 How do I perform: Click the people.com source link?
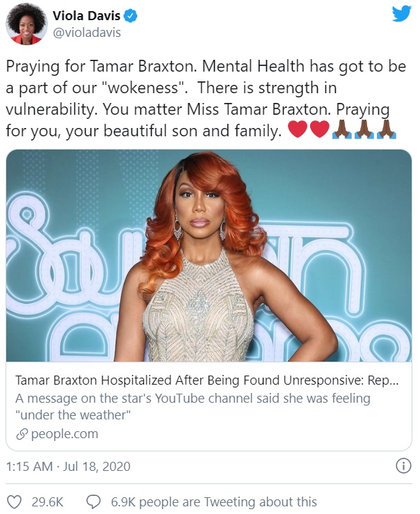point(65,434)
